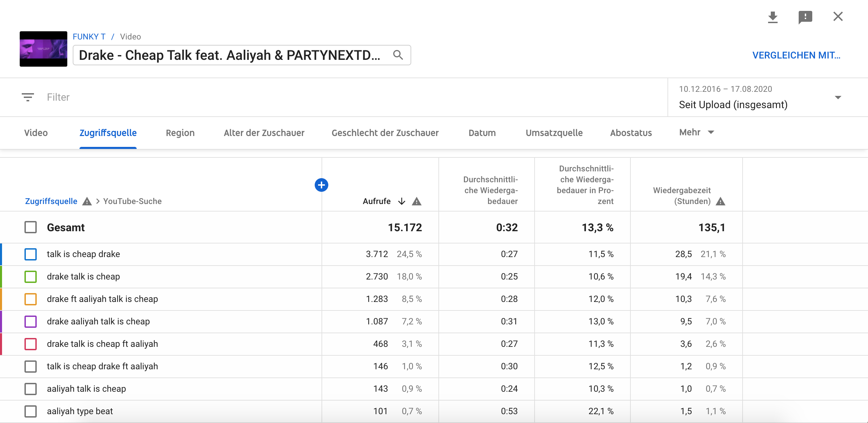This screenshot has width=868, height=423.
Task: Click purple swatch for 'drake aaliyah talk is cheap'
Action: click(x=31, y=321)
